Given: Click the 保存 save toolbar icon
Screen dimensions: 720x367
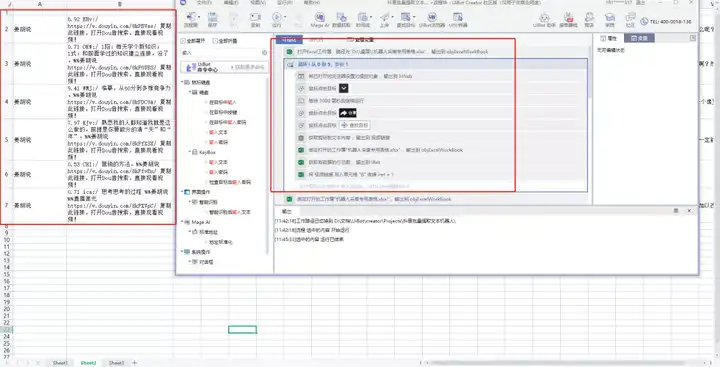Looking at the screenshot, I should point(213,19).
